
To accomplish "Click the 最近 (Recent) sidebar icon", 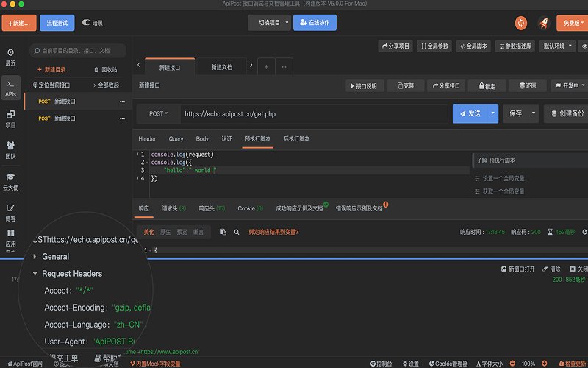I will pyautogui.click(x=10, y=57).
